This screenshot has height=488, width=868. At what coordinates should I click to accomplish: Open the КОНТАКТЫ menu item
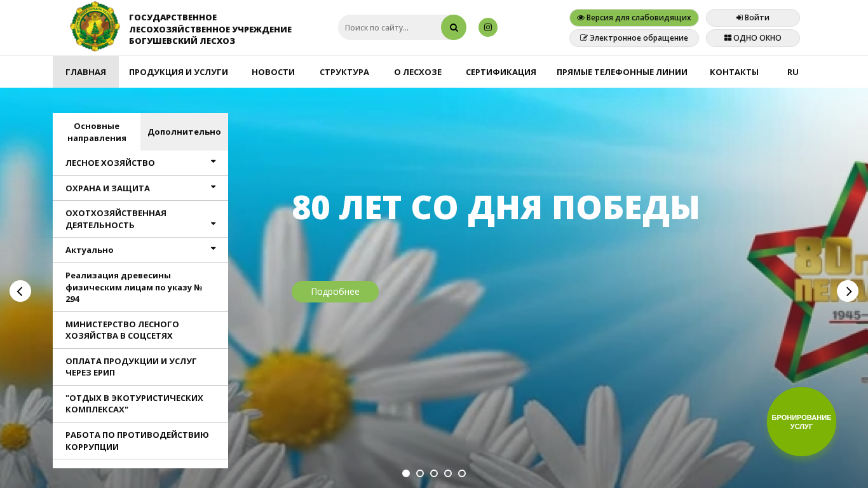point(734,72)
